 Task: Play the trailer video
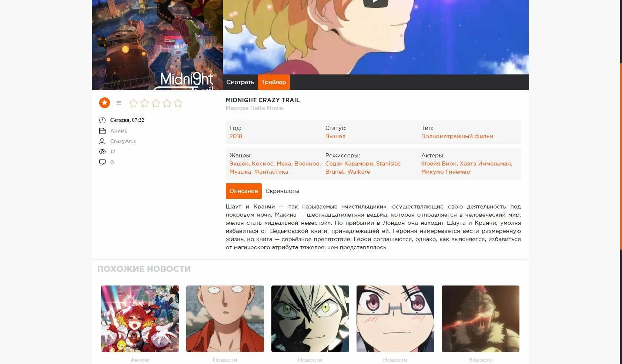(375, 2)
